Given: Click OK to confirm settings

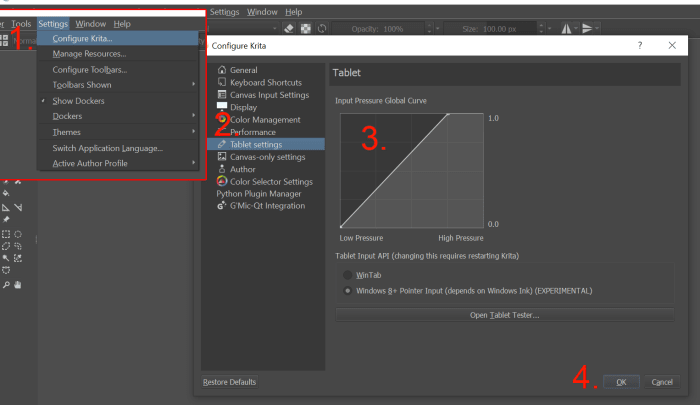Looking at the screenshot, I should [x=621, y=382].
